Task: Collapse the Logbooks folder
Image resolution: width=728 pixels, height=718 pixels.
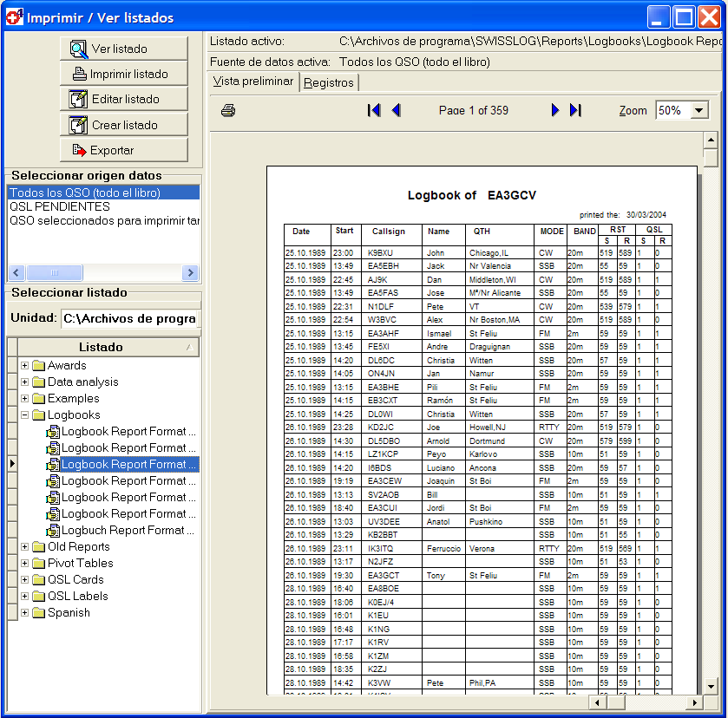Action: point(25,415)
